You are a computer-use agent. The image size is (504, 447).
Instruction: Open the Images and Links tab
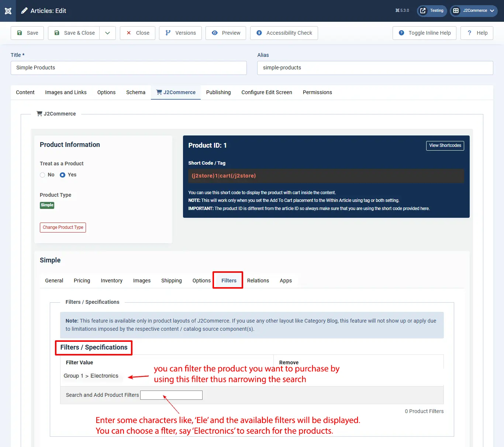[x=66, y=92]
